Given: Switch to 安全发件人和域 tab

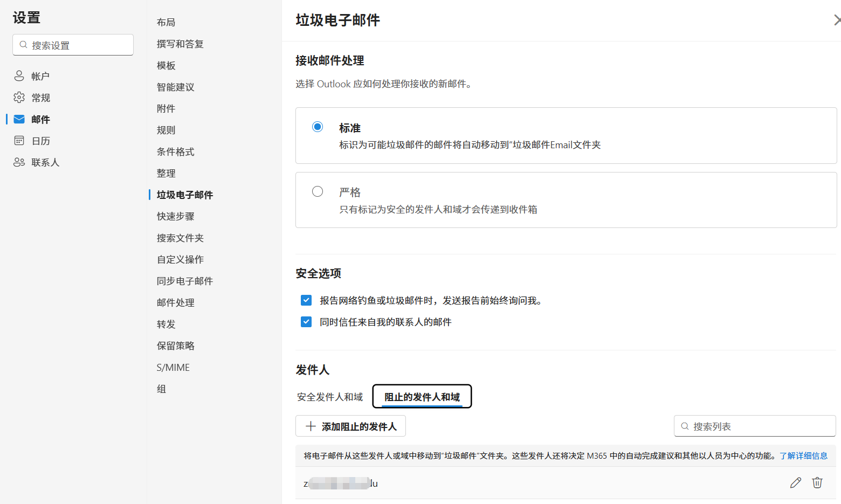Looking at the screenshot, I should (330, 397).
